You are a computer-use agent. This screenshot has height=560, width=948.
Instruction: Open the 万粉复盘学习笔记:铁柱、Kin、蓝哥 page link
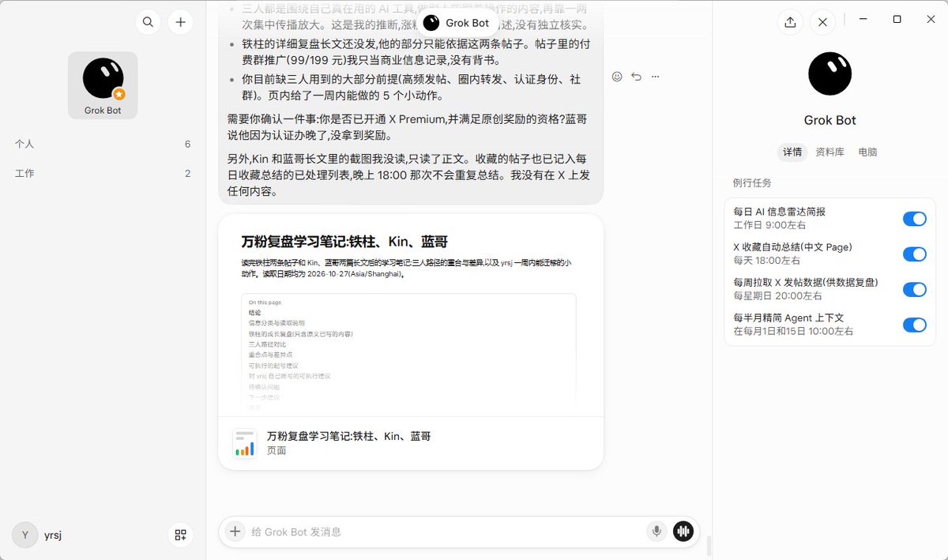(348, 436)
